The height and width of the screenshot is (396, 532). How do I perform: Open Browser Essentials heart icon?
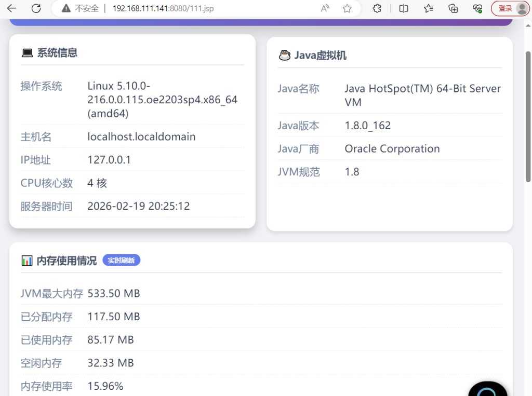pos(477,8)
